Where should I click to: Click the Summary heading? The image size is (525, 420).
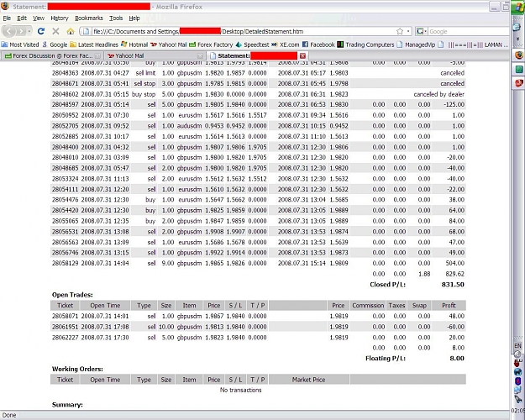pos(67,405)
